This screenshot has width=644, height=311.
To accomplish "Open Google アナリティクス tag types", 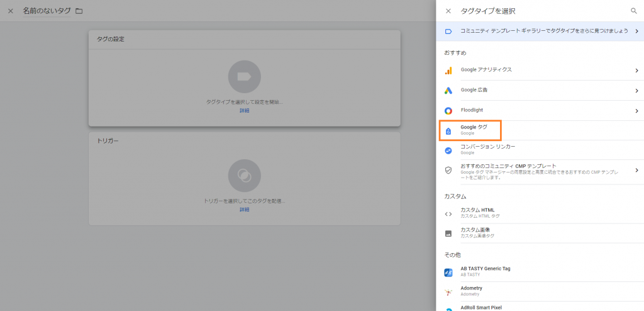I will pyautogui.click(x=540, y=71).
